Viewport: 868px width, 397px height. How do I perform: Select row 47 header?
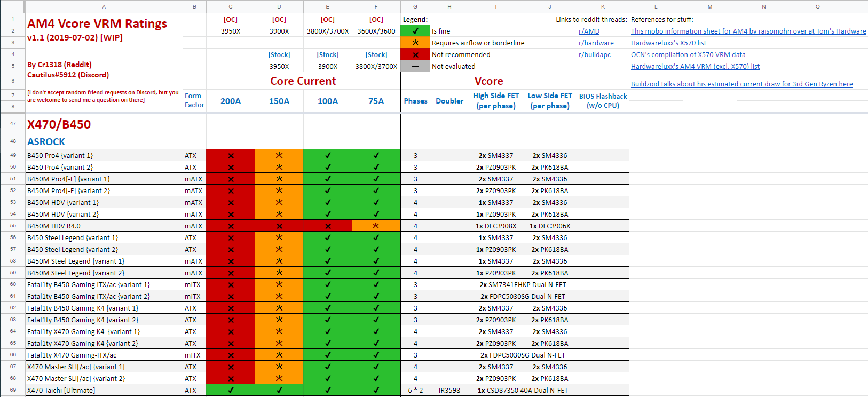pyautogui.click(x=13, y=124)
